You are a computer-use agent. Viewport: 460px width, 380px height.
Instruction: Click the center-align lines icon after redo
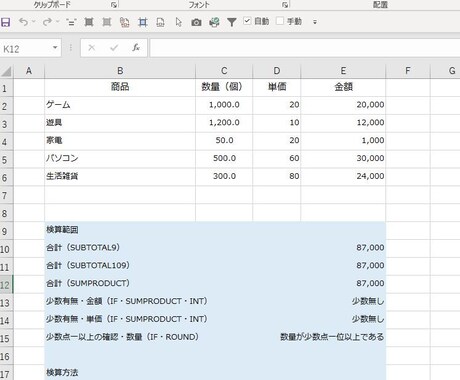coord(71,22)
